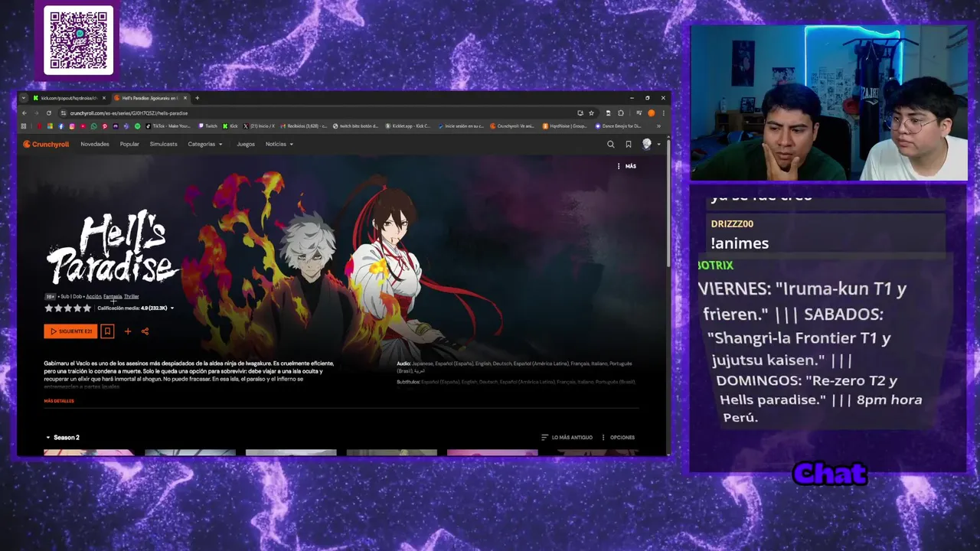
Task: Close the Hell's Paradise tab
Action: [x=185, y=98]
